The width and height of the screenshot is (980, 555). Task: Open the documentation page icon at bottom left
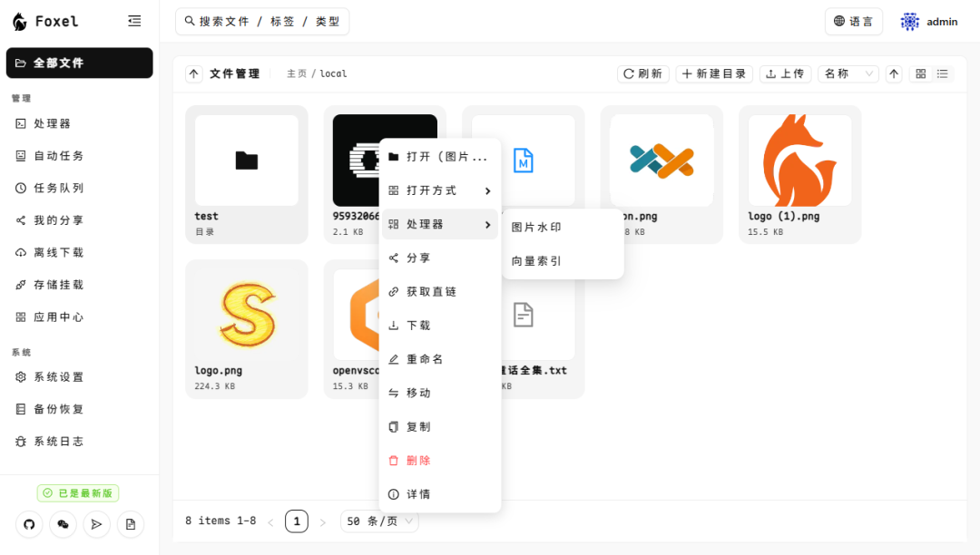click(x=130, y=524)
